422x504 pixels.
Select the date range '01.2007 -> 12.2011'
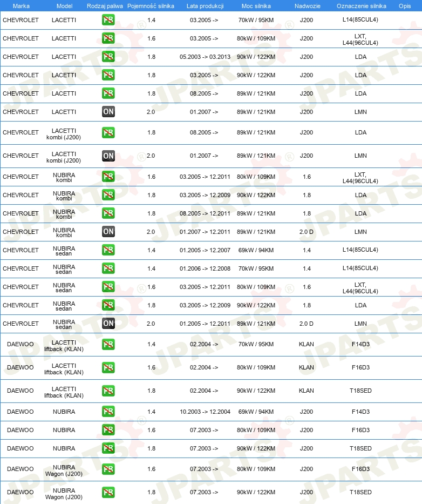pos(205,232)
